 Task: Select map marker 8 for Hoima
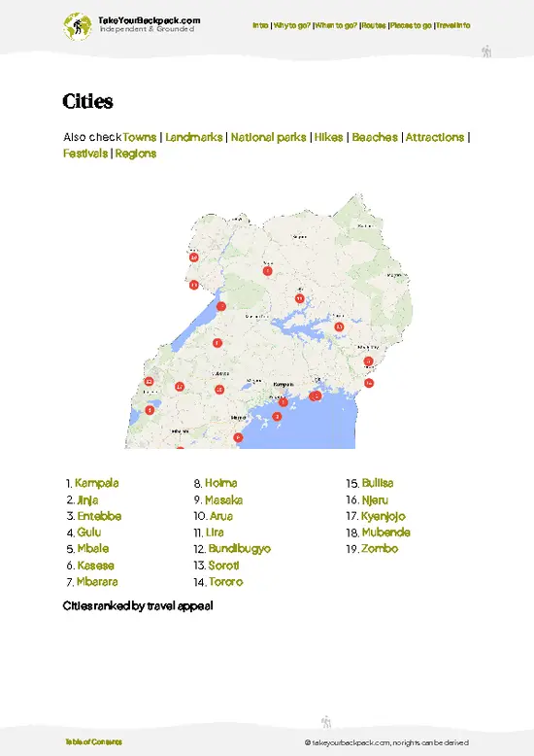tap(217, 343)
